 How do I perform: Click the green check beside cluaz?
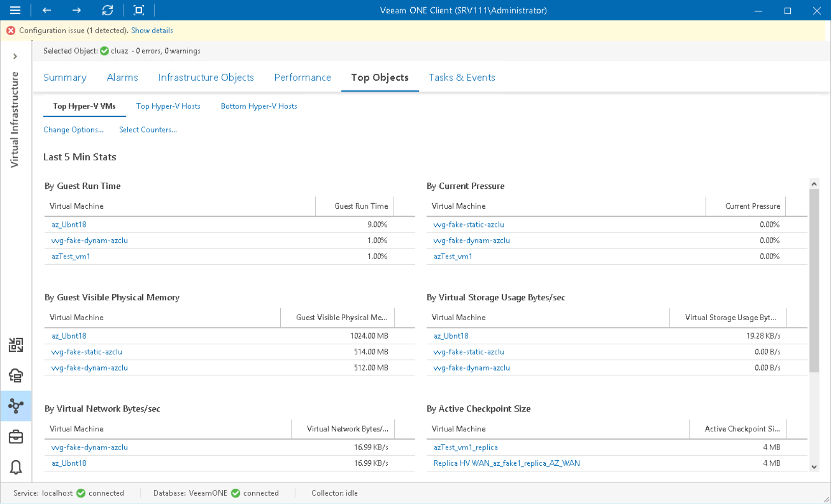(104, 51)
